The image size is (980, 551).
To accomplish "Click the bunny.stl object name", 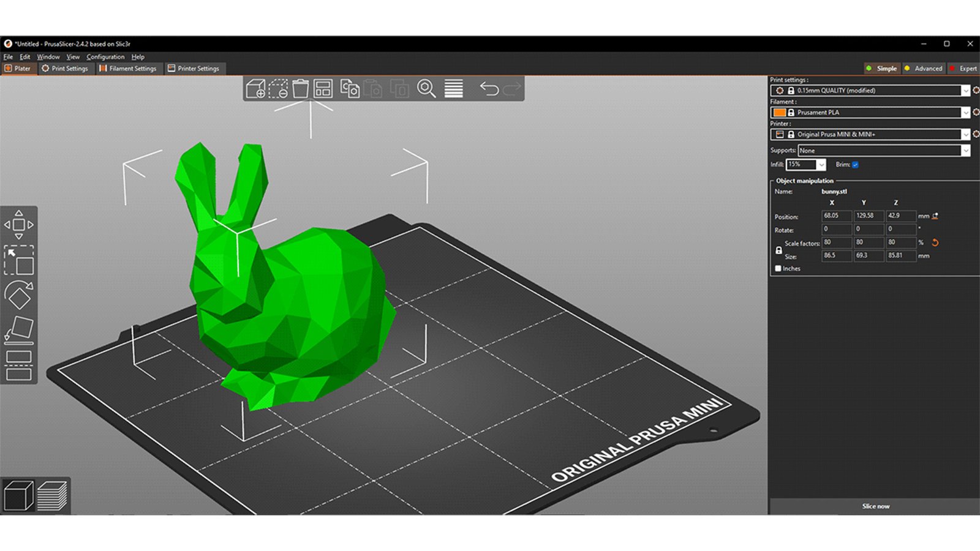I will tap(834, 192).
